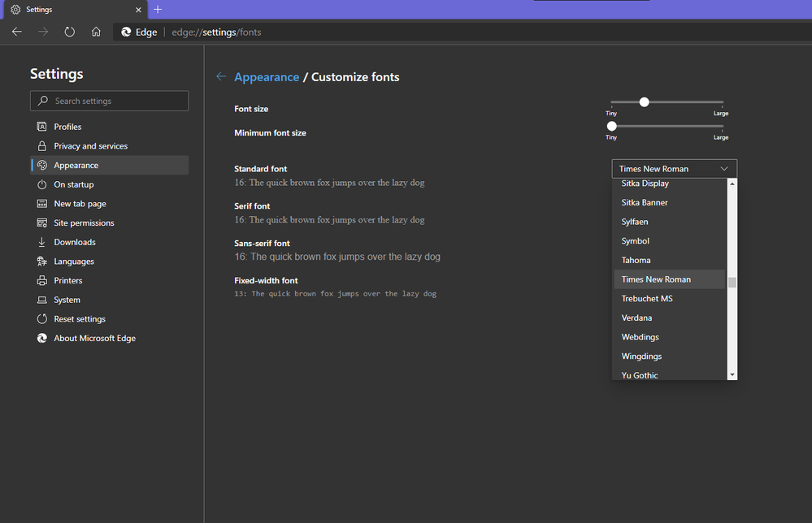Click the browser Refresh button
This screenshot has width=812, height=523.
coord(70,32)
